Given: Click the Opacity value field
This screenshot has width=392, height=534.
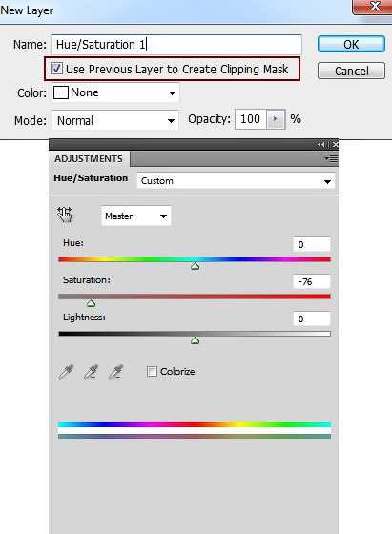Looking at the screenshot, I should pyautogui.click(x=250, y=119).
